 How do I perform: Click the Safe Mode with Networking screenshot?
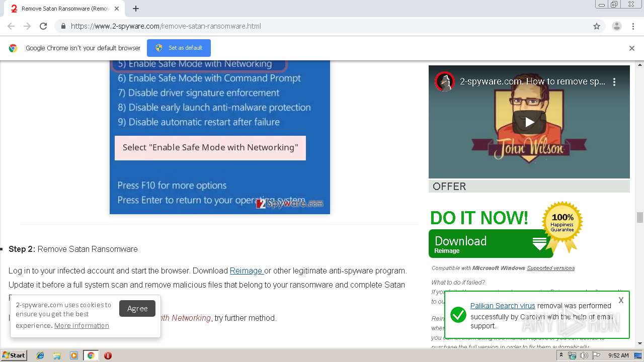tap(220, 137)
